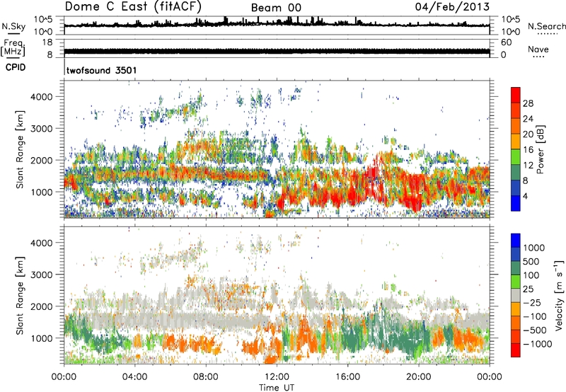Click the 'Velocity [m s⁻¹]' colorbar label
Viewport: 566px width, 392px height.
pos(559,294)
